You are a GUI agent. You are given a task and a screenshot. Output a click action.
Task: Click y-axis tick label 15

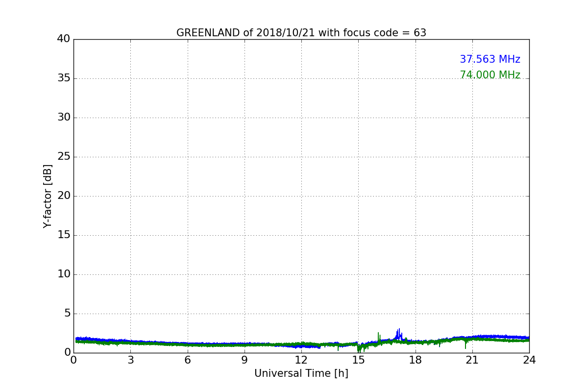coord(64,235)
